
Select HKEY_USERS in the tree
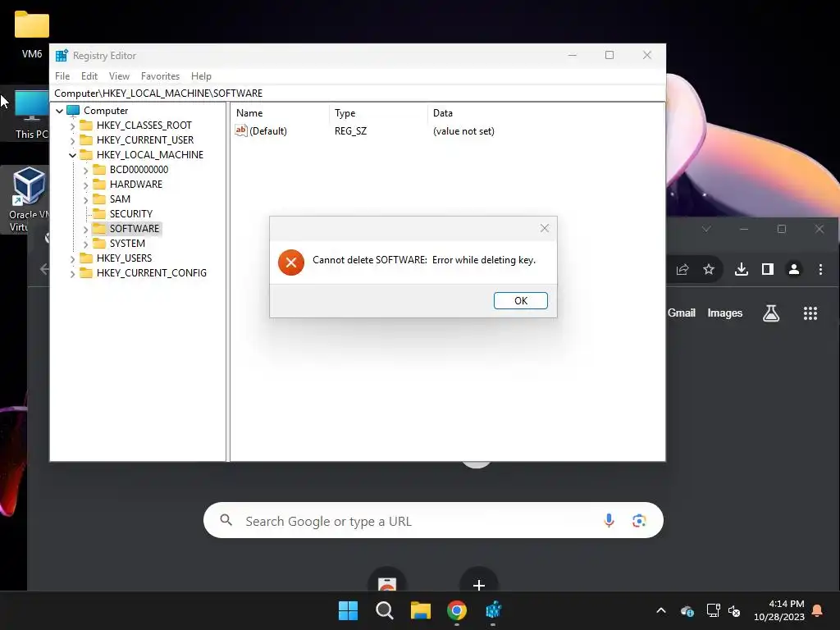125,258
